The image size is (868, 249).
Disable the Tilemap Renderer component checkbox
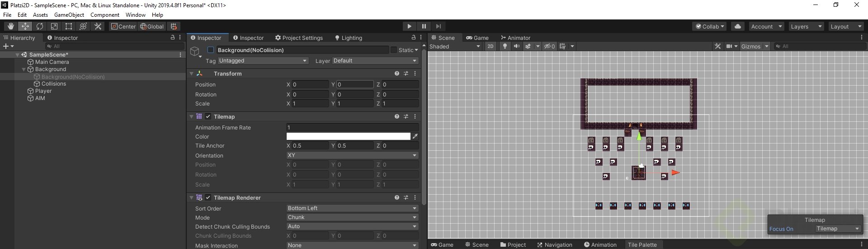coord(208,197)
